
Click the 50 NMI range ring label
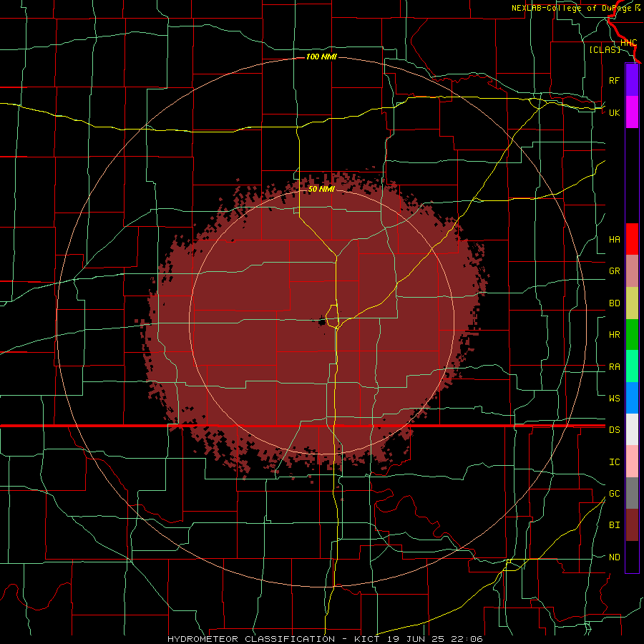[x=321, y=189]
